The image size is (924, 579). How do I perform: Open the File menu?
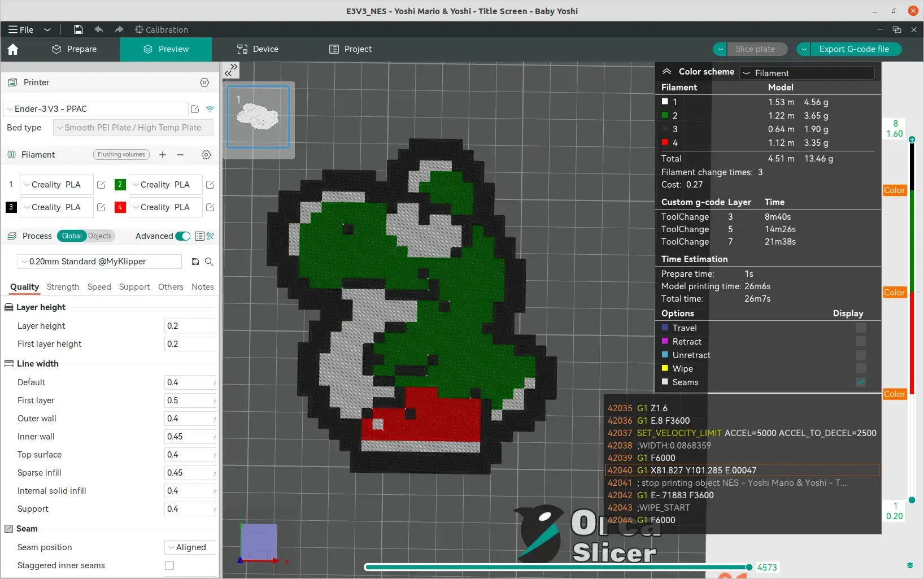[x=21, y=29]
